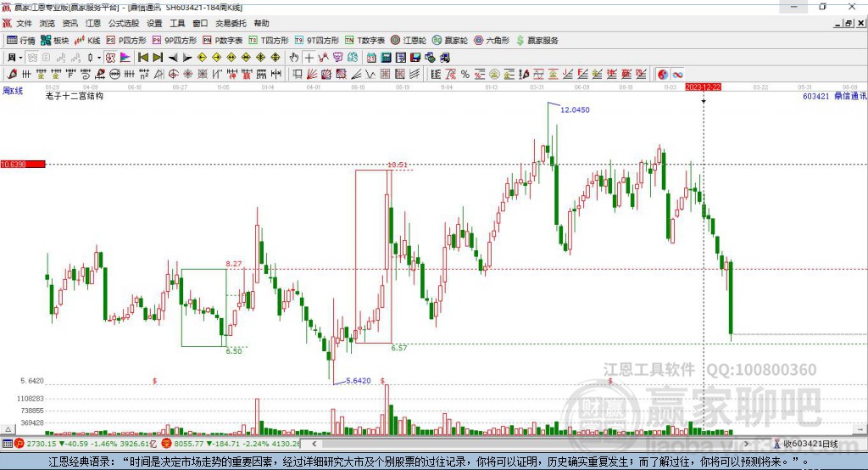Open 赢家服务 with dollar icon

(x=537, y=41)
